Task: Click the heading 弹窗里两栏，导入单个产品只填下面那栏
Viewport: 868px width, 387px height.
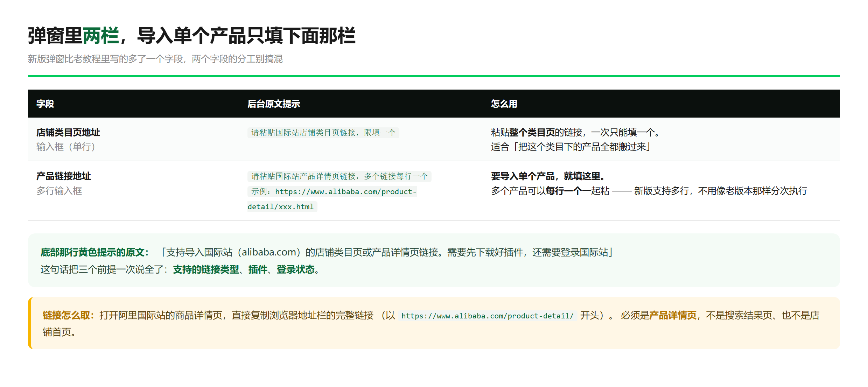Action: pos(192,36)
